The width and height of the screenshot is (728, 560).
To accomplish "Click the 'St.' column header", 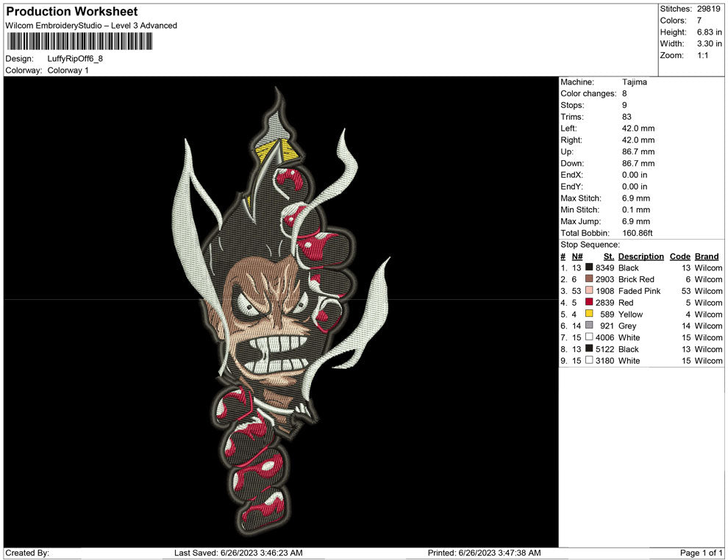I will 609,256.
